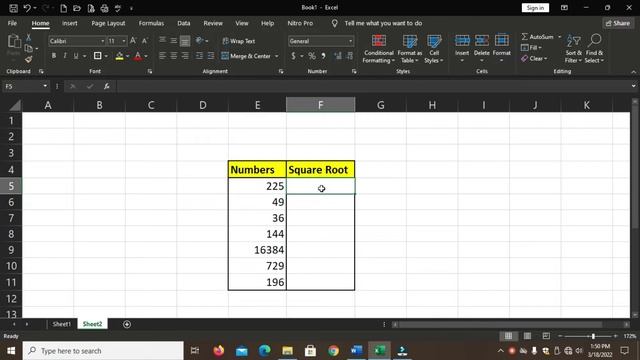Viewport: 640px width, 360px height.
Task: Open the General number format dropdown
Action: [351, 41]
